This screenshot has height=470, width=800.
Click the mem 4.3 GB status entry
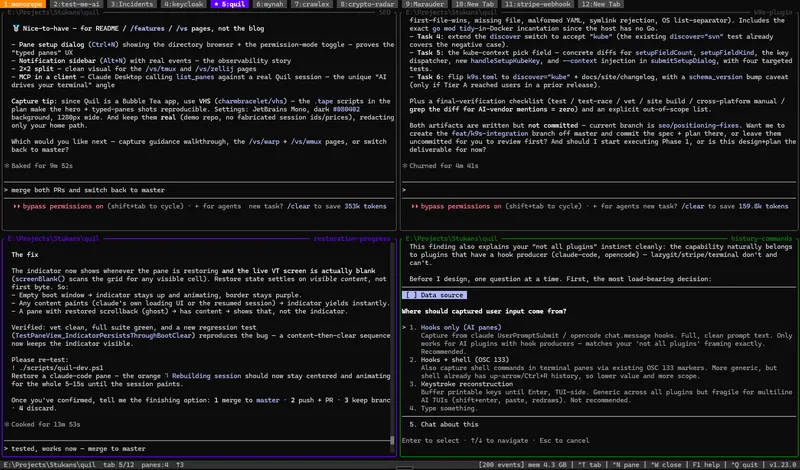click(549, 465)
